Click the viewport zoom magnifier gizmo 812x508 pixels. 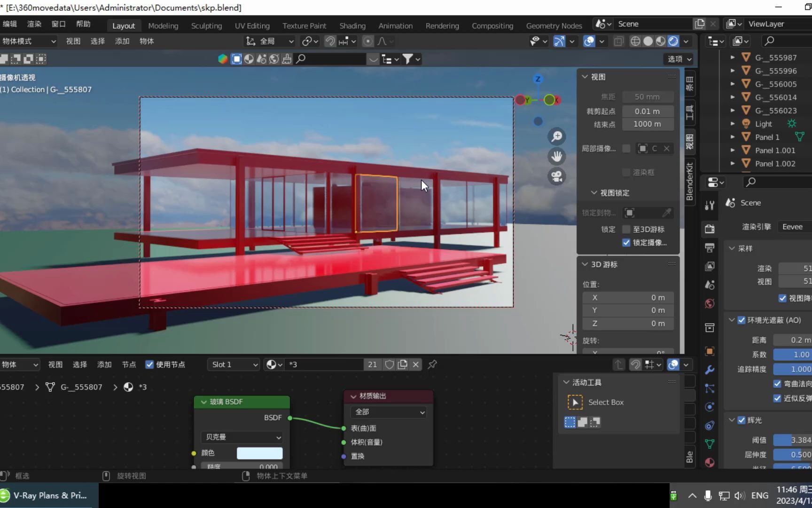coord(557,136)
